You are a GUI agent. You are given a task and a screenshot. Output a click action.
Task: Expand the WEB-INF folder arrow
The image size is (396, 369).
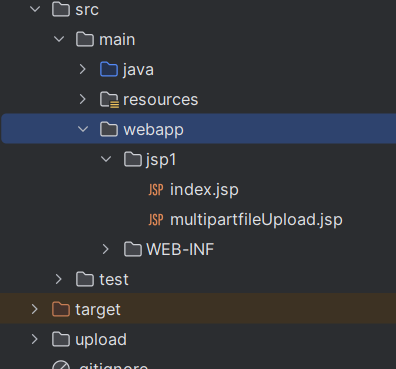point(106,249)
